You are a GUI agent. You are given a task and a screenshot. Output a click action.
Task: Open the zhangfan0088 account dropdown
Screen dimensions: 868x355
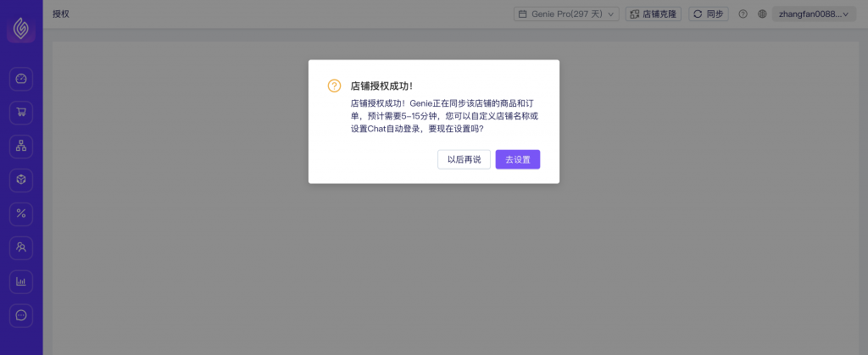[x=815, y=14]
